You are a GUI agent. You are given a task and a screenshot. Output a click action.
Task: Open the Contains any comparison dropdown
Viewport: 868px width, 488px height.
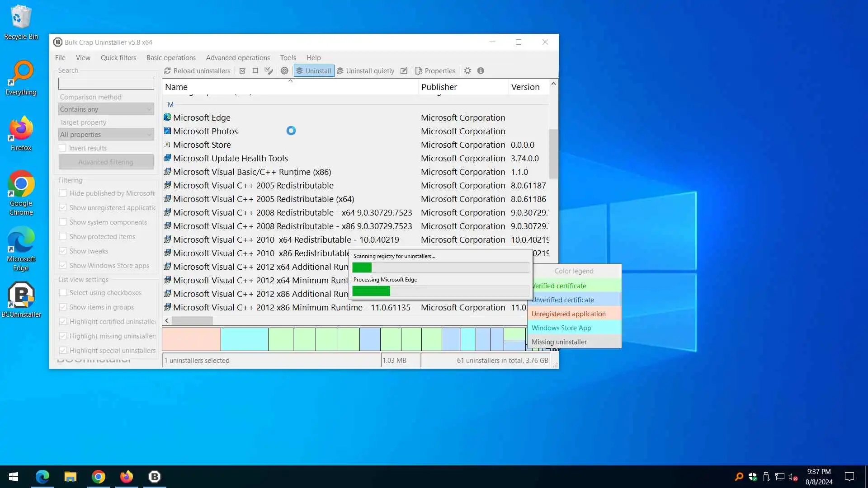pos(106,109)
